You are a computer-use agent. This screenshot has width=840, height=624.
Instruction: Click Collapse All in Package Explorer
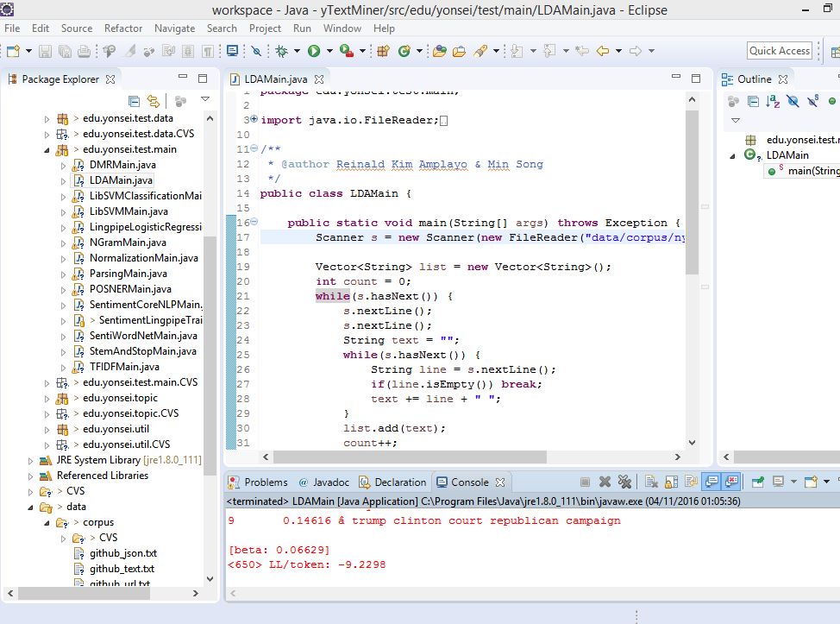pyautogui.click(x=134, y=100)
